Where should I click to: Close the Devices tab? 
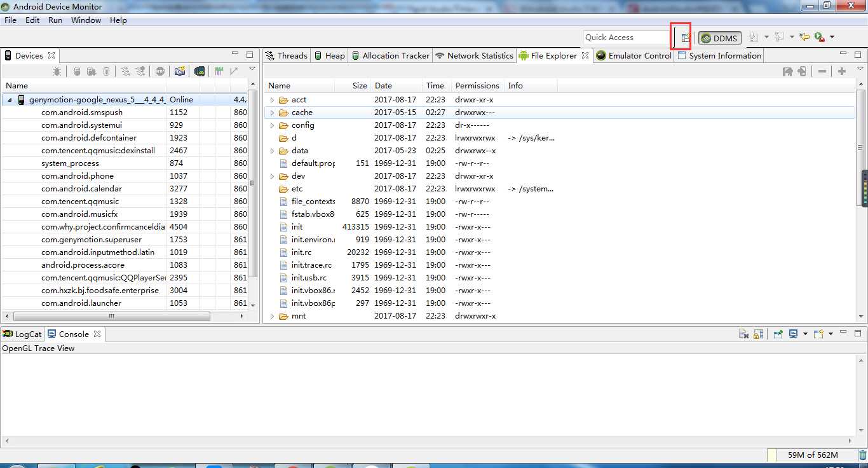click(x=51, y=56)
